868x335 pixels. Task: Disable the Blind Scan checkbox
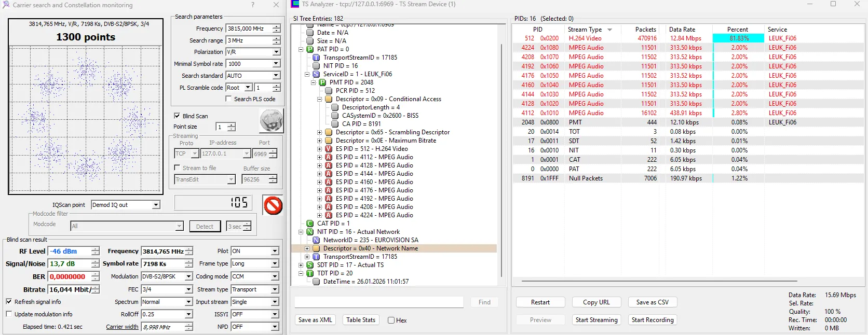pyautogui.click(x=177, y=116)
